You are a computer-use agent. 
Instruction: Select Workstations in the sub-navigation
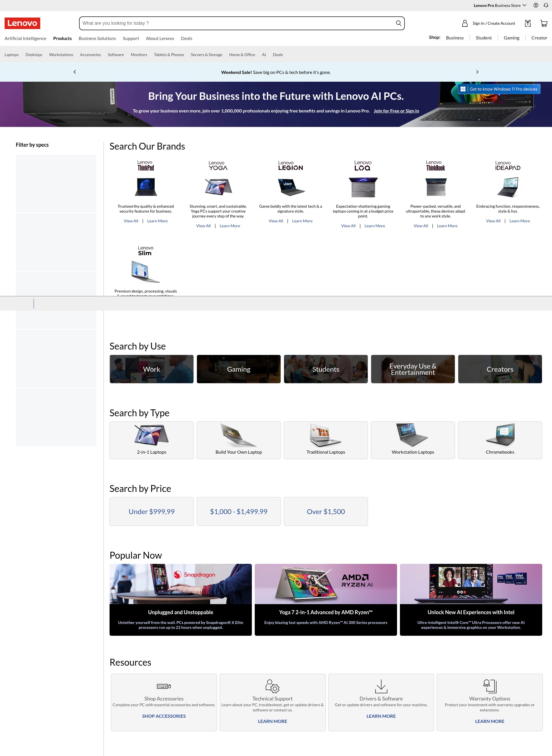(x=61, y=55)
